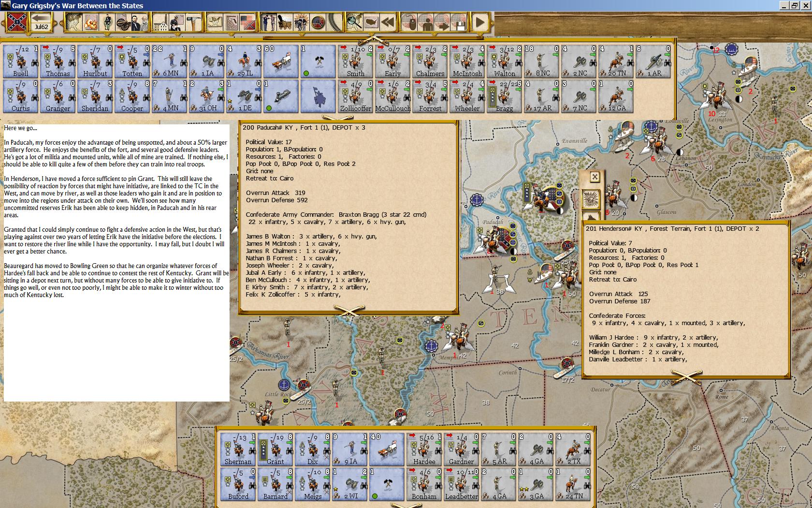The width and height of the screenshot is (812, 508).
Task: Click crossed sabers below the bottom unit panel
Action: (x=406, y=505)
